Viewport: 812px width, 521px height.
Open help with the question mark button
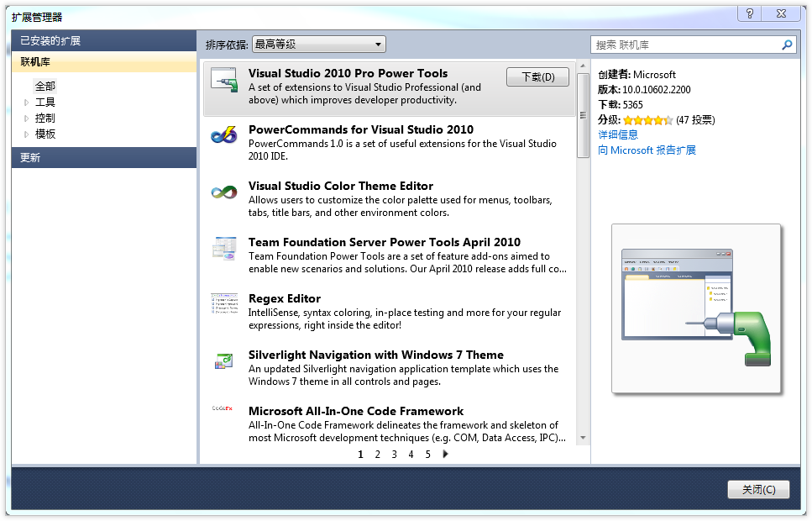pyautogui.click(x=750, y=14)
